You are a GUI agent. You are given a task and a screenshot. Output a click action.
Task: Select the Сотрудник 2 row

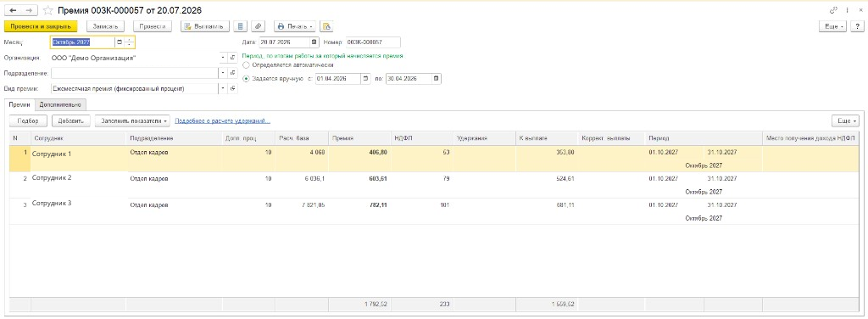(x=433, y=185)
